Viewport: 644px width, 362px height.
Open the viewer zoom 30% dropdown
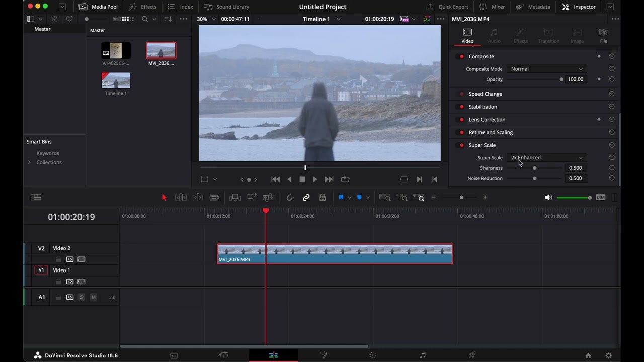206,19
